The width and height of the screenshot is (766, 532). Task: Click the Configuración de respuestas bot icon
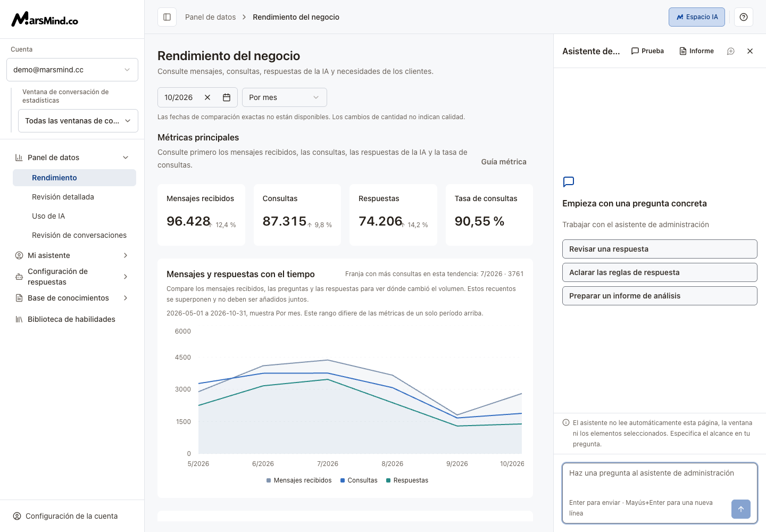(x=19, y=277)
